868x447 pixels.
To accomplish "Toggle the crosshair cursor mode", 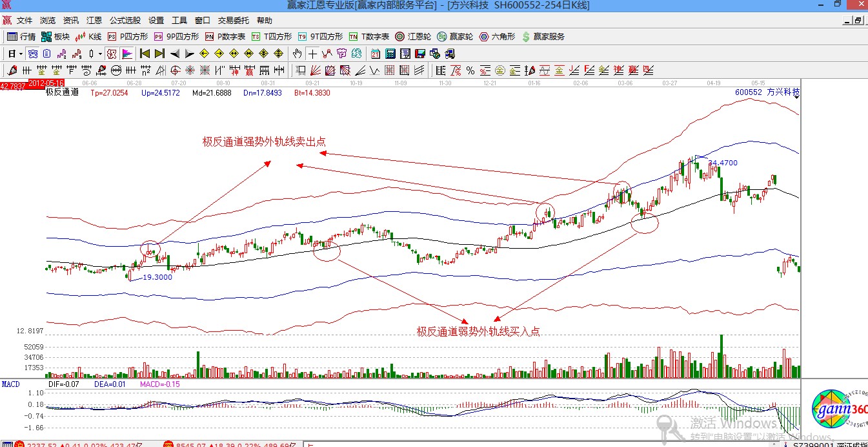I will (x=312, y=54).
